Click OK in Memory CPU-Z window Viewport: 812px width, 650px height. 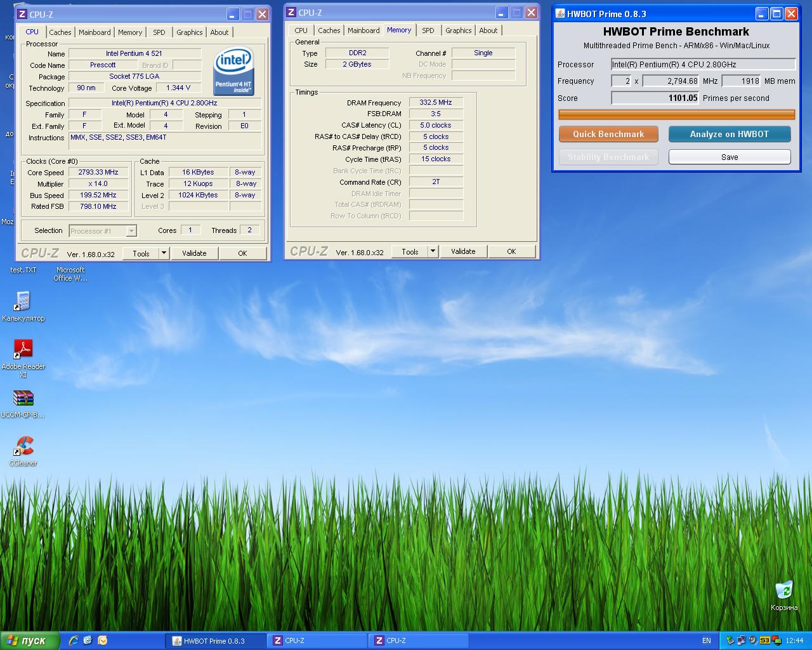point(511,251)
